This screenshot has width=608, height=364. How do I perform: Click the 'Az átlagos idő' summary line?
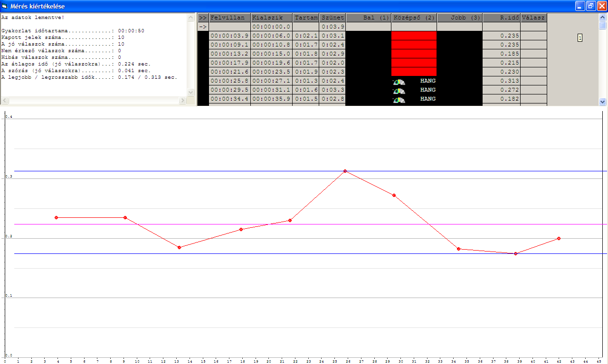(76, 64)
